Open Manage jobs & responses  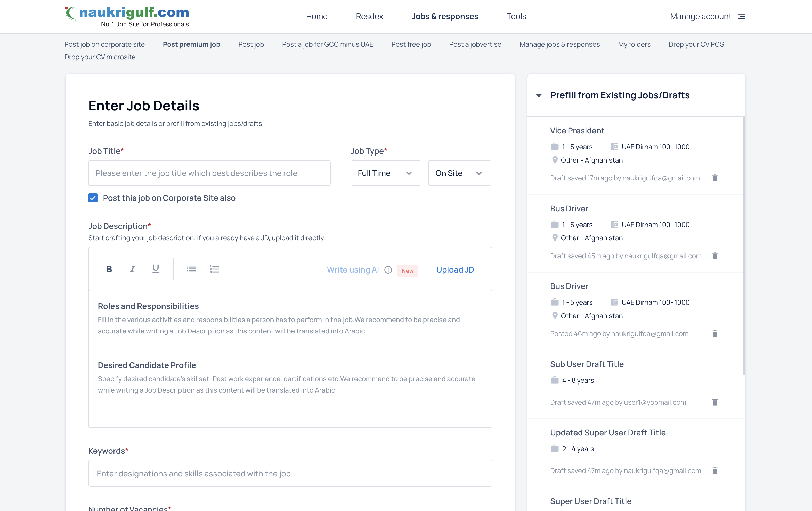click(x=559, y=44)
